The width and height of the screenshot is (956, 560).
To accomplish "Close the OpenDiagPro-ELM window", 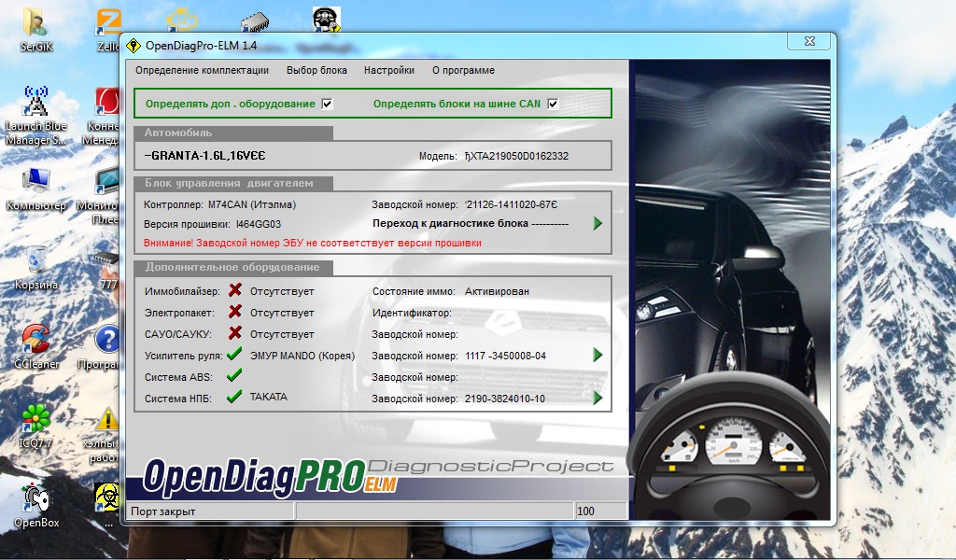I will point(809,41).
